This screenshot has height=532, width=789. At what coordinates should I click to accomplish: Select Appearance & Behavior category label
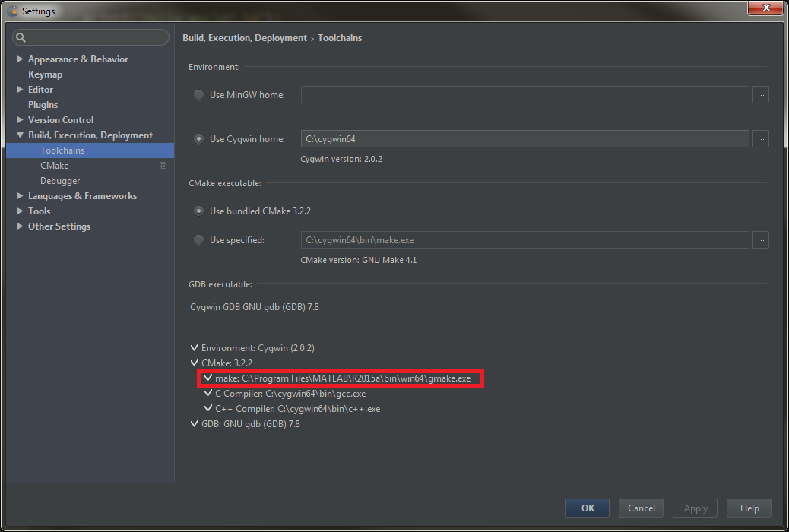coord(78,59)
